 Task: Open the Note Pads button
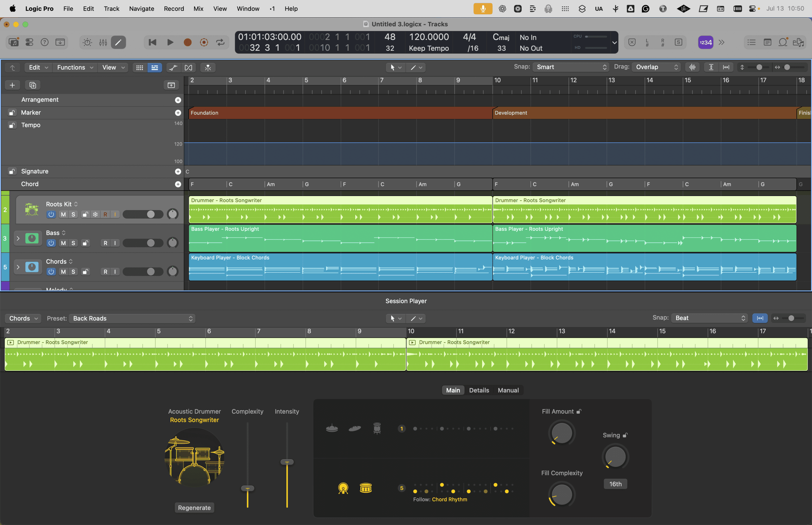767,42
